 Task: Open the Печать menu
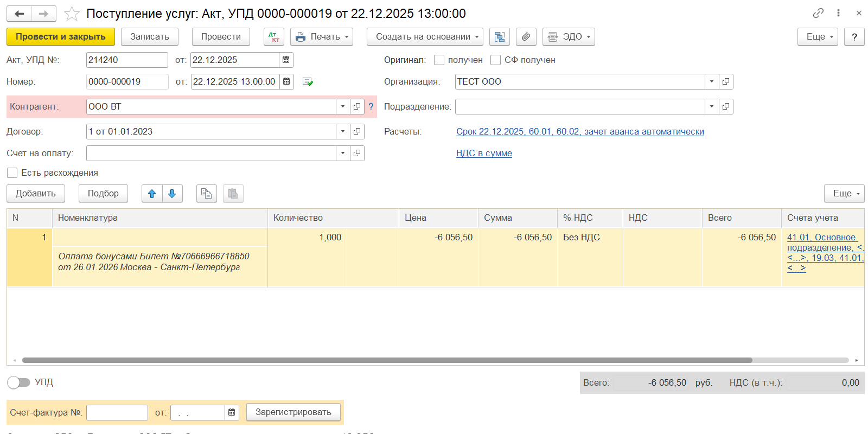[322, 37]
